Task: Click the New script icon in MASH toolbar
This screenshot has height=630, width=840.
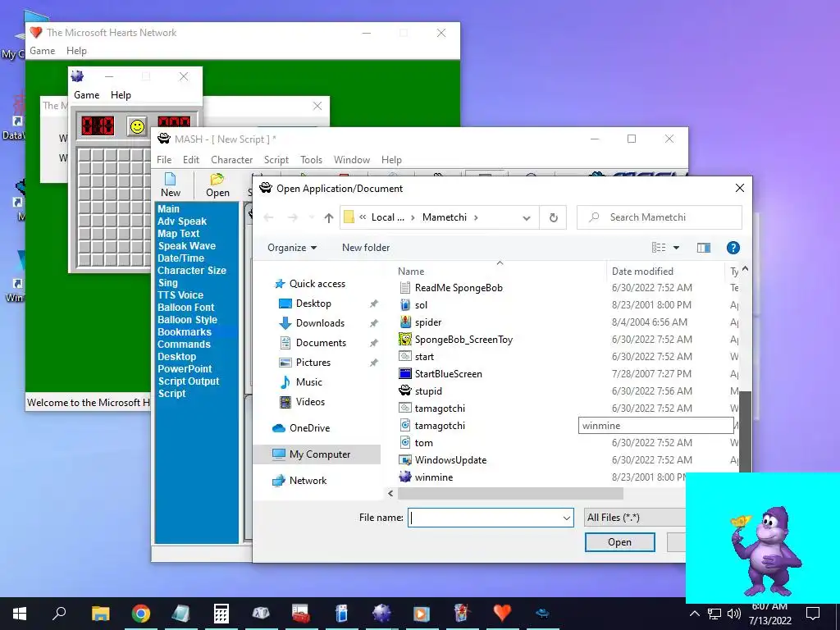Action: [171, 185]
